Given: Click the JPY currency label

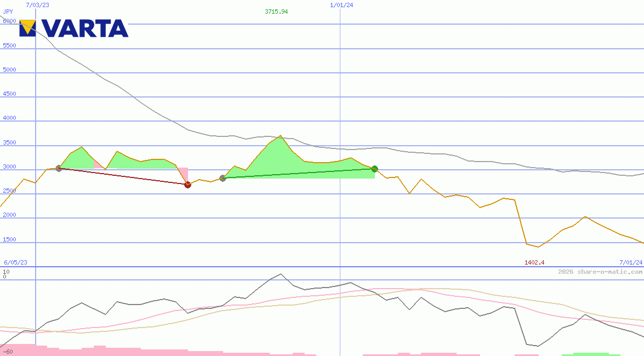Looking at the screenshot, I should click(x=8, y=12).
